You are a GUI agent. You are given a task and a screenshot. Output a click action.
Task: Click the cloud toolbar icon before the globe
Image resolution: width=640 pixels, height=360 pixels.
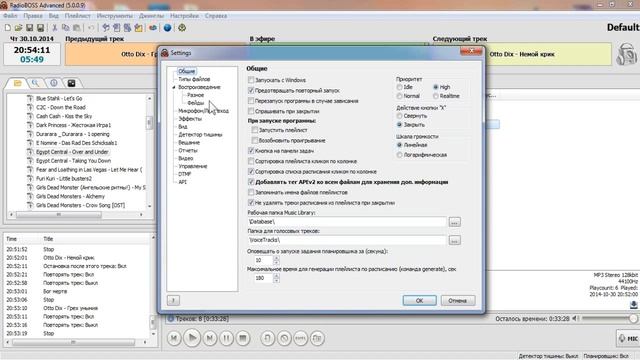coord(153,28)
